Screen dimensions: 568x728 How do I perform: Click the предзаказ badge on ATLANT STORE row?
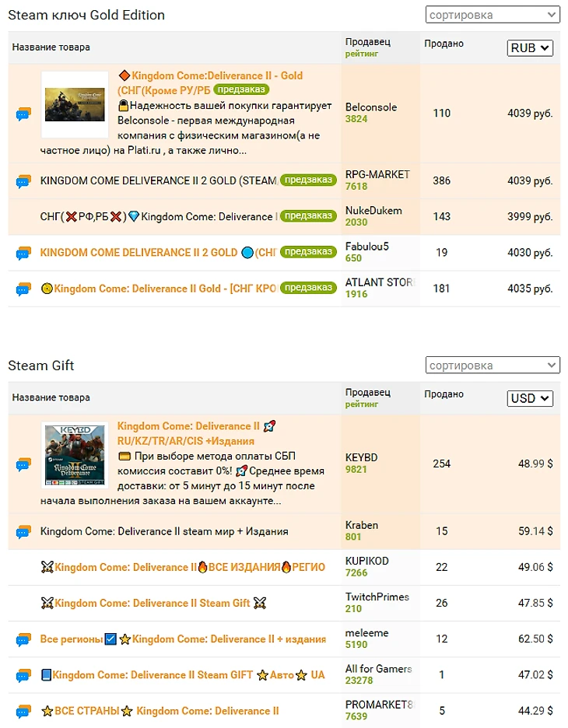[308, 288]
